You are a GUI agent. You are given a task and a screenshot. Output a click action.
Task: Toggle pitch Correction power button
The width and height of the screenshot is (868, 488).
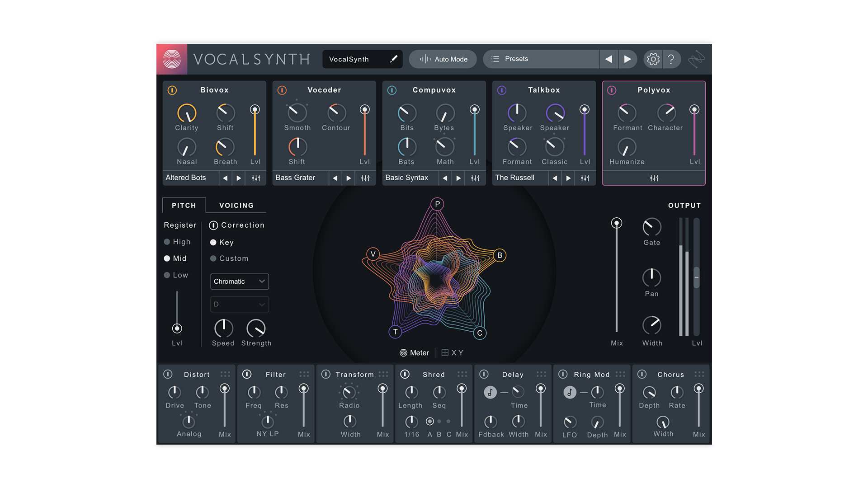(213, 225)
